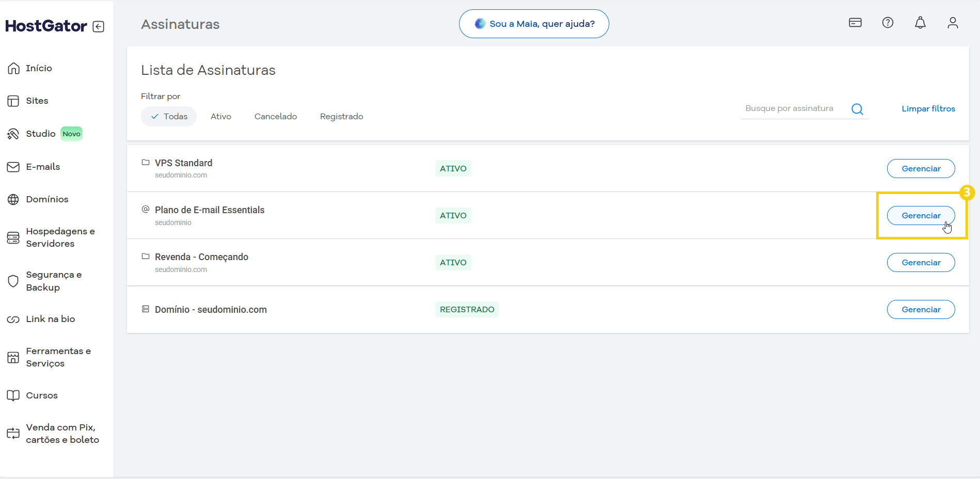Click the Maia assistant orb icon
The image size is (980, 479).
pyautogui.click(x=480, y=23)
